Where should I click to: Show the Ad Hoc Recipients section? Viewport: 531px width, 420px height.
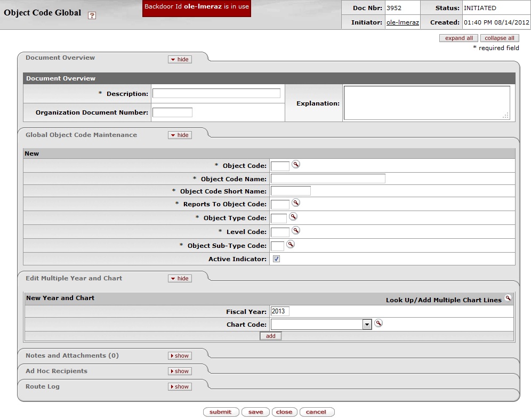(180, 371)
